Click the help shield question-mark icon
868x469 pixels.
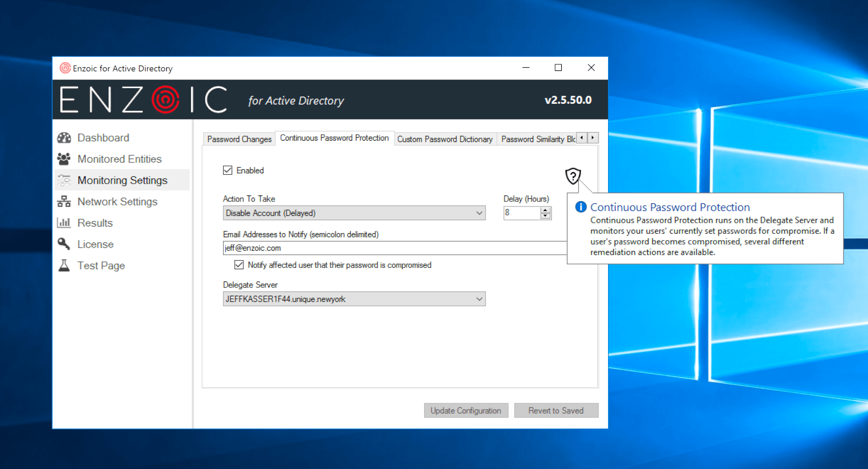[573, 176]
